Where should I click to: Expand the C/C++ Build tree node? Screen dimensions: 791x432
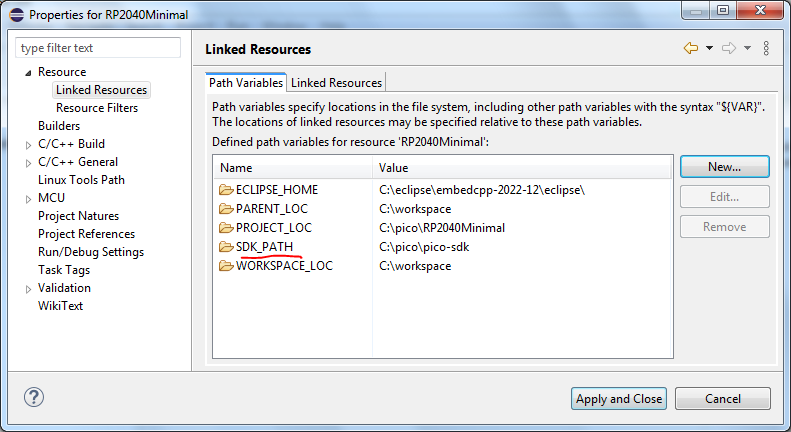point(28,144)
